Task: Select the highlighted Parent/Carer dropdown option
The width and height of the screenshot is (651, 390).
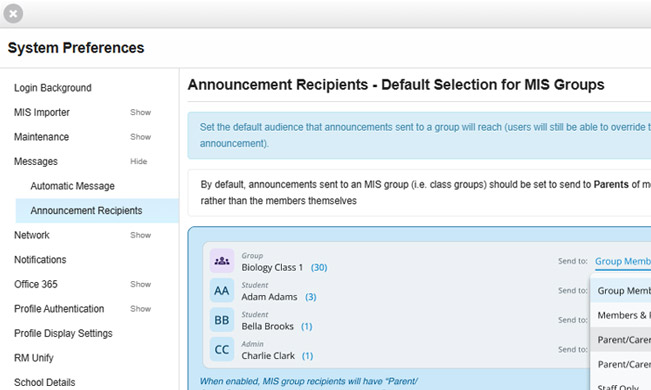Action: click(621, 340)
